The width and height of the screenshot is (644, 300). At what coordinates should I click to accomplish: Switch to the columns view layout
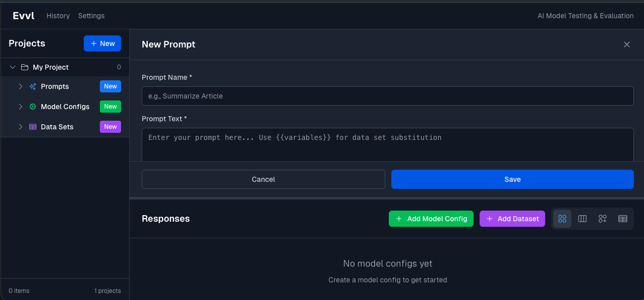tap(582, 219)
